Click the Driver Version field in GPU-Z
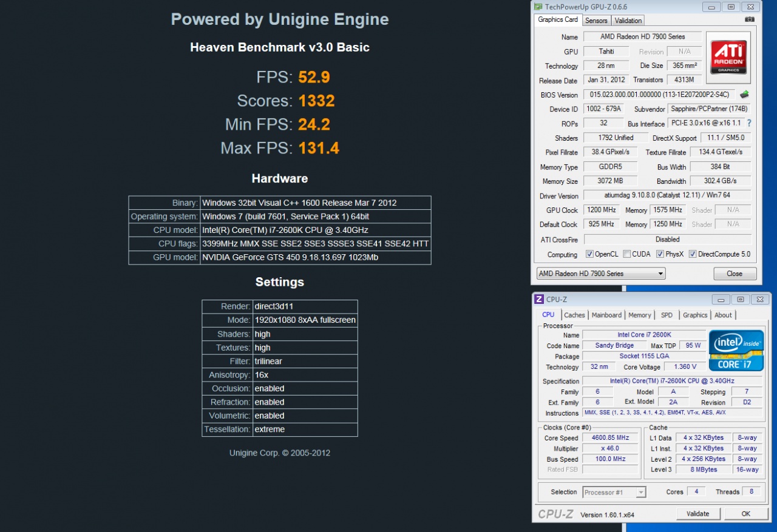The height and width of the screenshot is (532, 777). pyautogui.click(x=667, y=195)
